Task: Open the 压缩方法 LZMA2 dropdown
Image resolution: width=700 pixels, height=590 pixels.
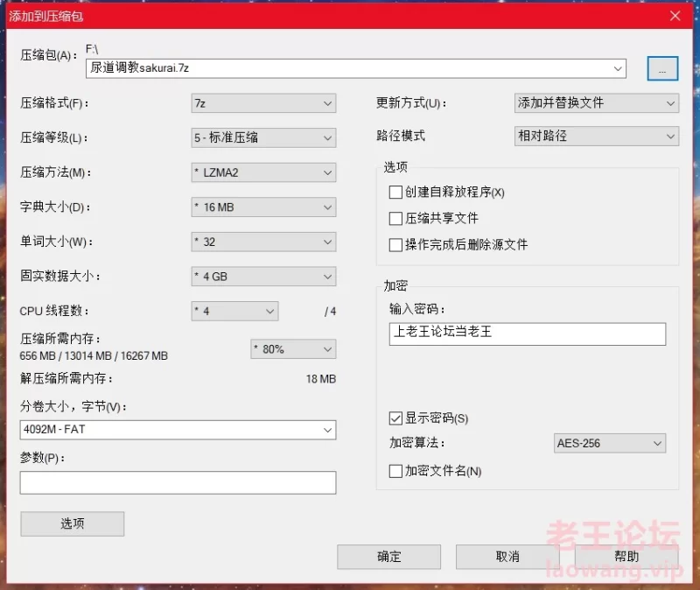Action: click(x=263, y=172)
